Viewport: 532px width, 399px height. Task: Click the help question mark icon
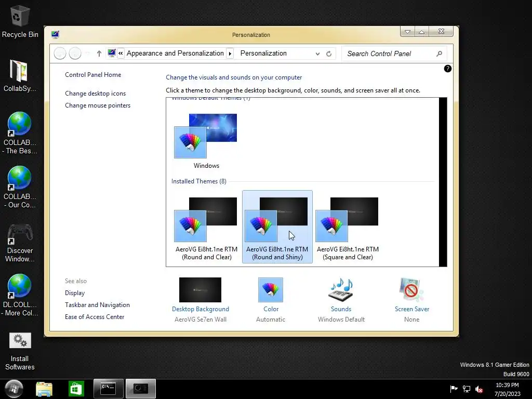(x=447, y=69)
